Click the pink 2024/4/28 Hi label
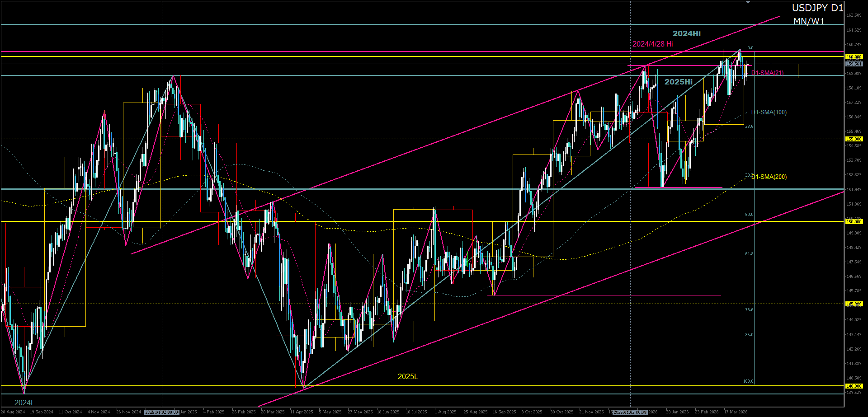 (652, 44)
